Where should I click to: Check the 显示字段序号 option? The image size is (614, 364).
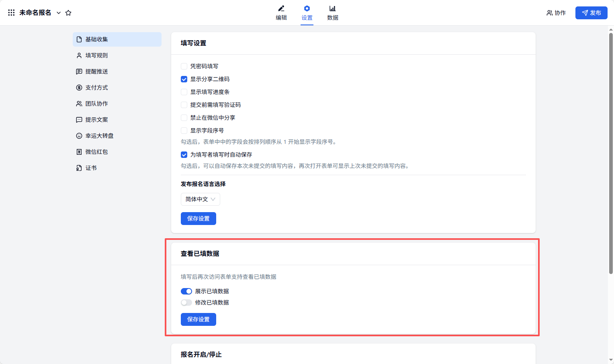[184, 131]
